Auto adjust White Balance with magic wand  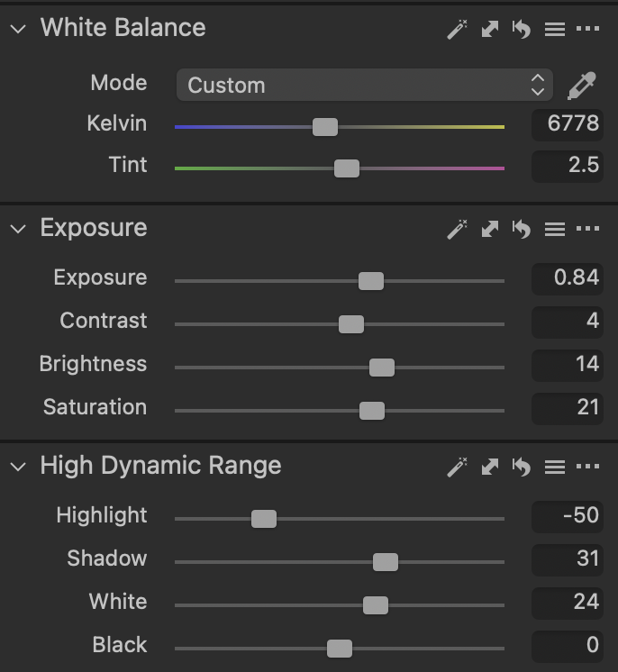[x=458, y=29]
